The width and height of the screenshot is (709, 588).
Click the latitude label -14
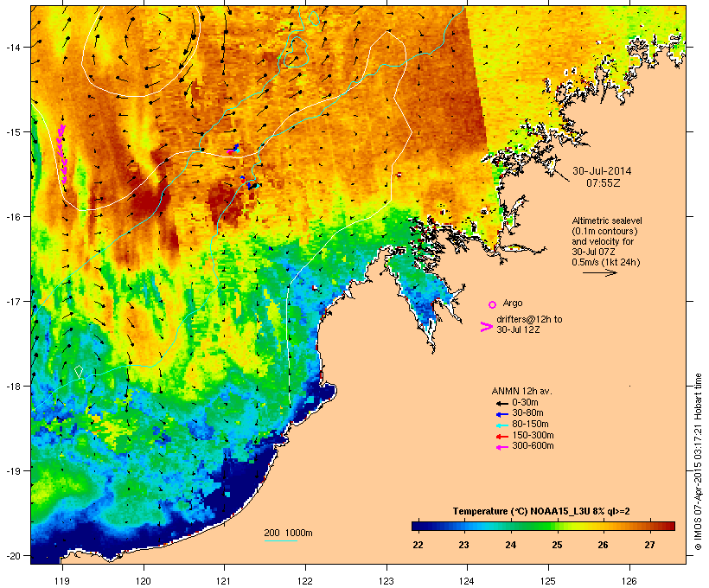point(12,47)
